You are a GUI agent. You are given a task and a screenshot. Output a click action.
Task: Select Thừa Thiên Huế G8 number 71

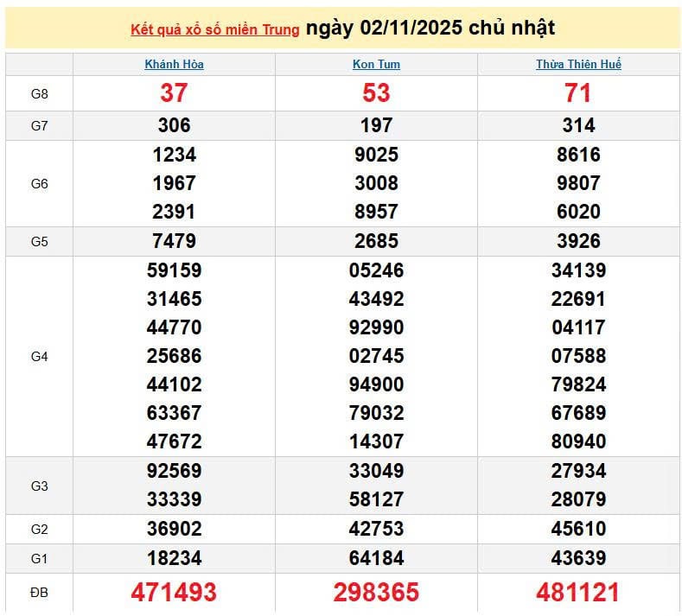click(578, 93)
